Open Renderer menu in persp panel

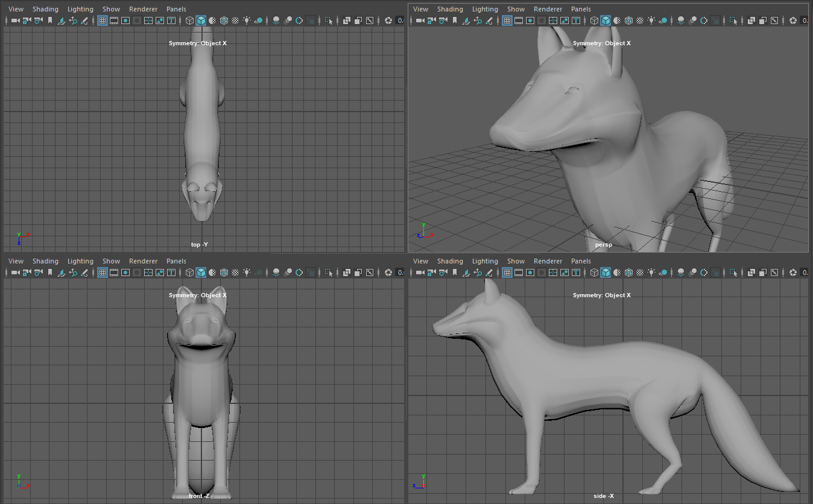tap(548, 9)
